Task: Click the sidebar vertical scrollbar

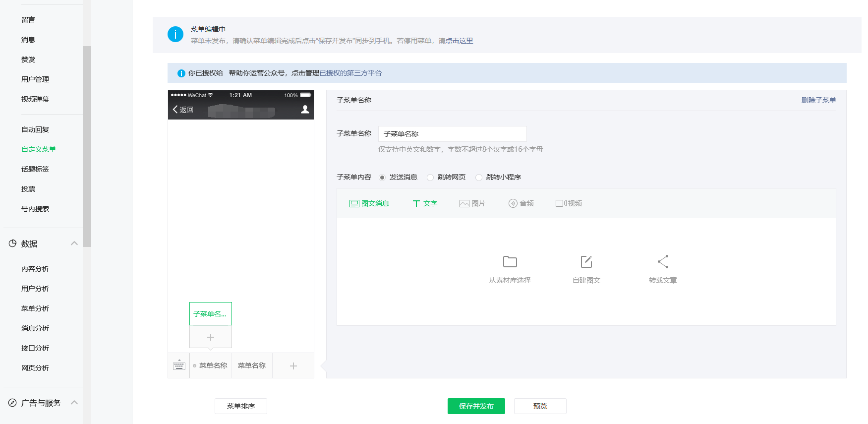Action: pyautogui.click(x=87, y=146)
